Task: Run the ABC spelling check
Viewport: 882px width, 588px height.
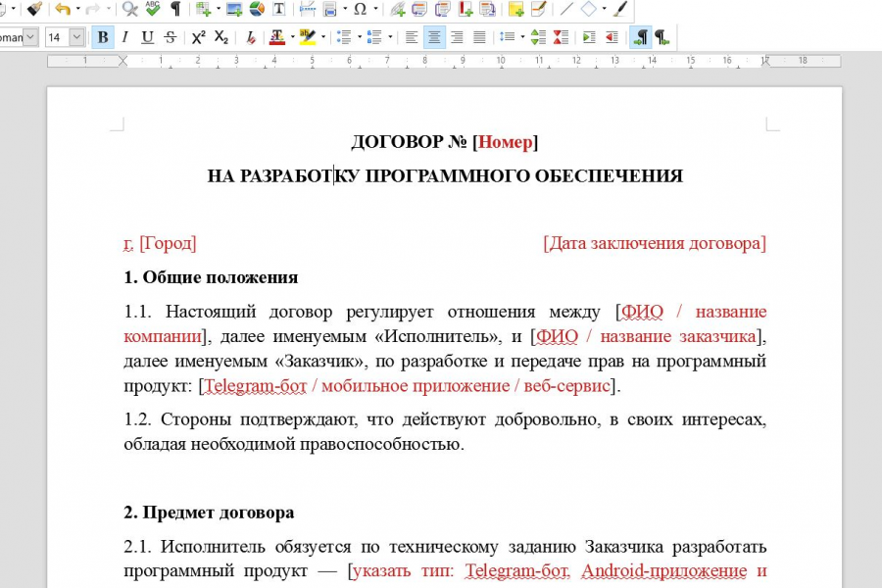Action: [x=153, y=9]
